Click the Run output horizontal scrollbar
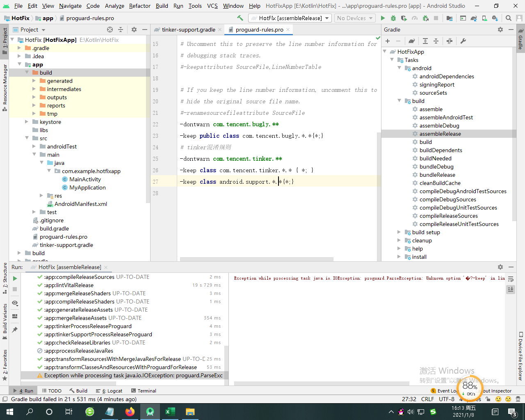This screenshot has width=525, height=420. click(322, 383)
